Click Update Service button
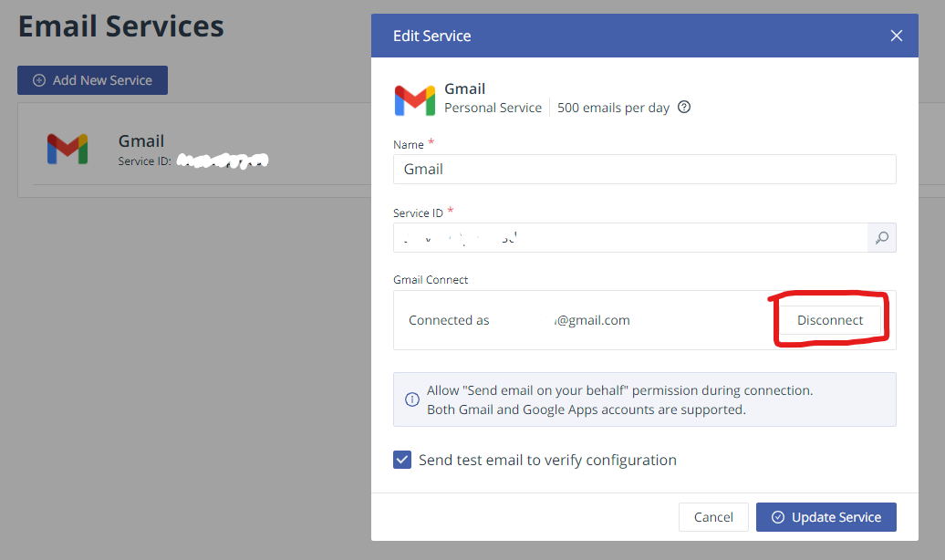Viewport: 945px width, 560px height. pos(826,517)
